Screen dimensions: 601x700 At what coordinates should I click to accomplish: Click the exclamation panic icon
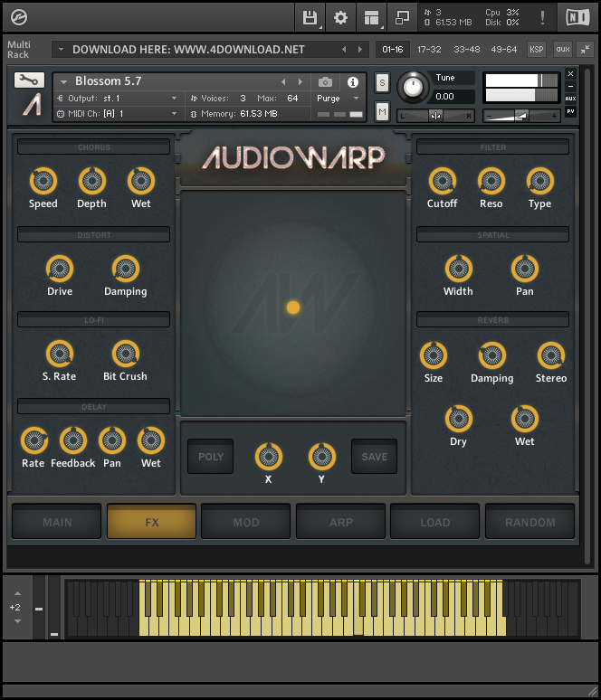point(542,18)
